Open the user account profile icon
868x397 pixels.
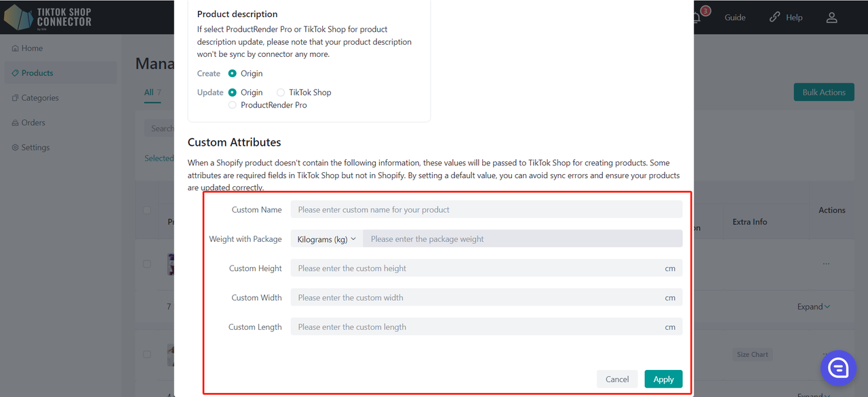coord(831,18)
